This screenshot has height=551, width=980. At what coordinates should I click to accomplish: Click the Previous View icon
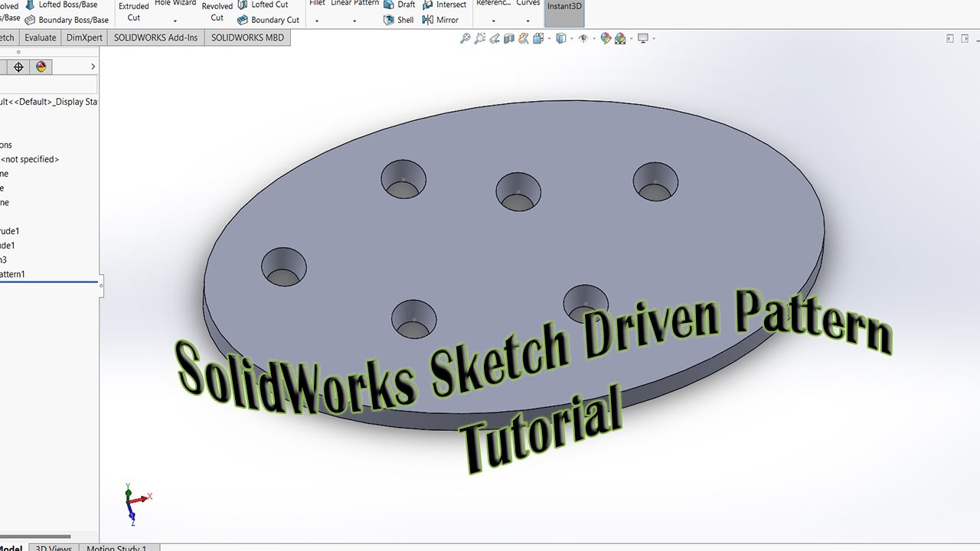tap(494, 38)
